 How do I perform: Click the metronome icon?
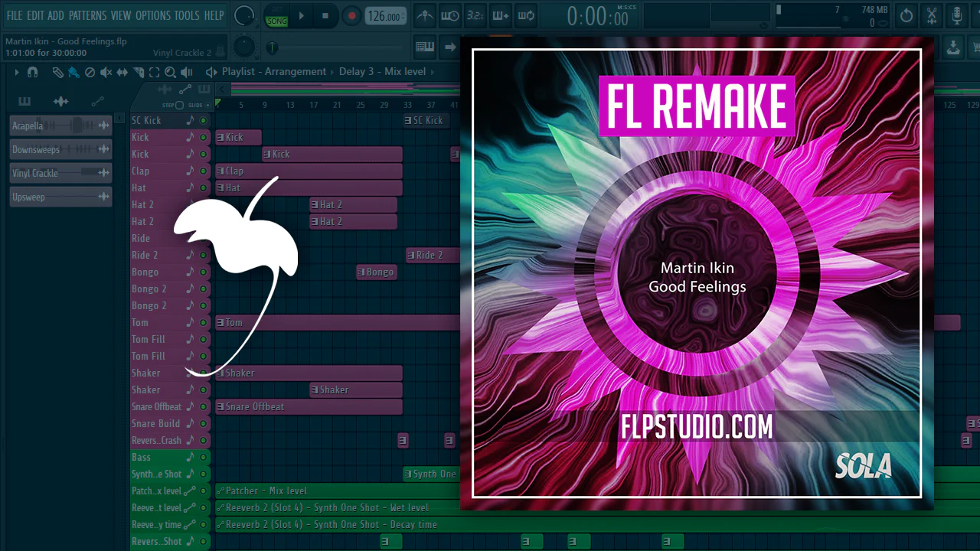(x=423, y=15)
